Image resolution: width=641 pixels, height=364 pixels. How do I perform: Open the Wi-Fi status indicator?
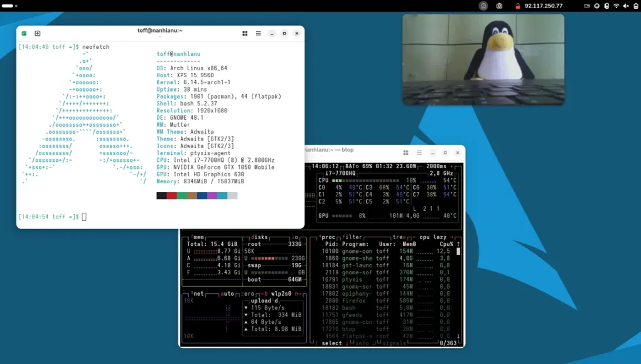pos(616,6)
